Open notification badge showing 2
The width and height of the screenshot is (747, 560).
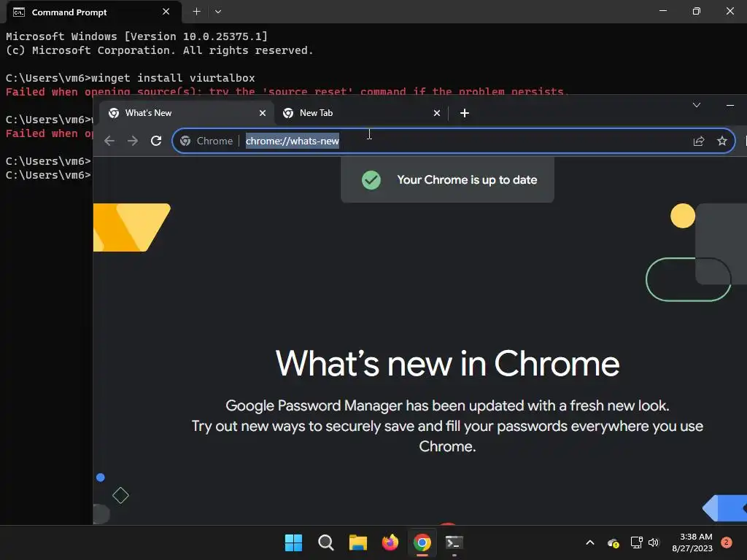point(726,542)
